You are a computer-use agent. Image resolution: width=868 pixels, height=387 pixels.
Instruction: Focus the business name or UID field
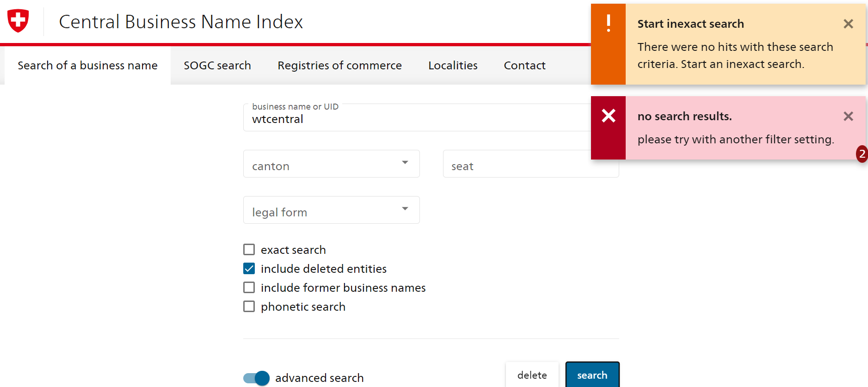(416, 119)
